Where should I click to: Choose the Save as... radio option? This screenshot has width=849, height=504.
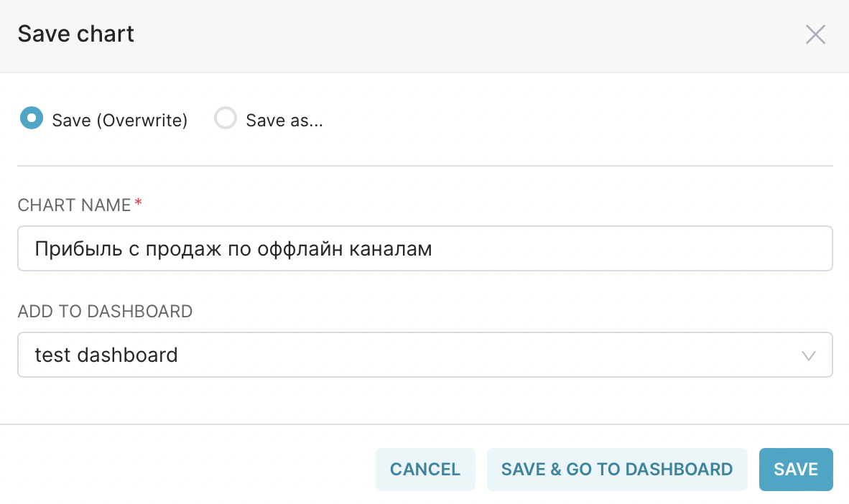(x=226, y=118)
